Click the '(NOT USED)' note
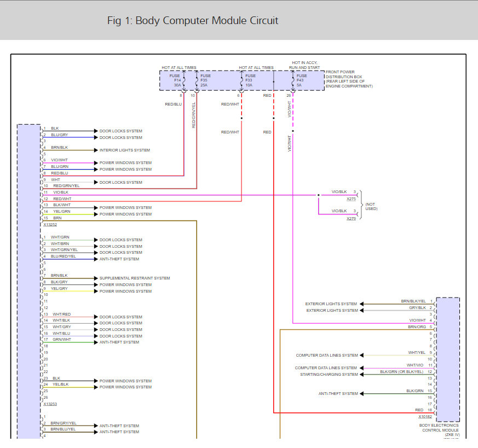The height and width of the screenshot is (448, 478). 371,206
